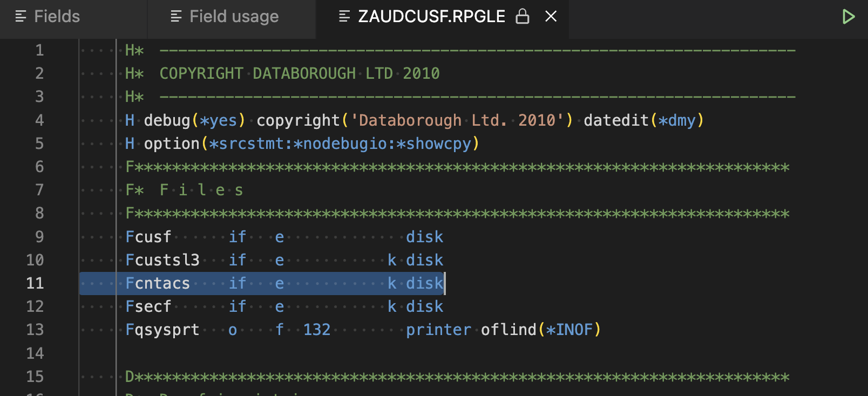Click line number 11 in the gutter
This screenshot has width=868, height=396.
coord(35,283)
